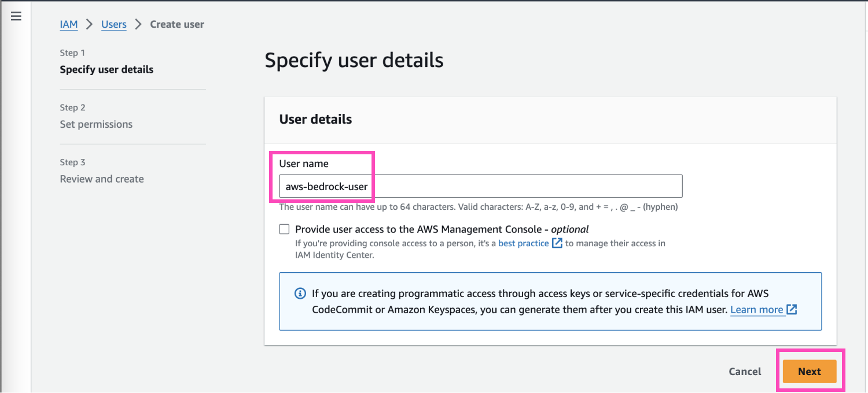
Task: Cancel the user creation
Action: click(x=745, y=371)
